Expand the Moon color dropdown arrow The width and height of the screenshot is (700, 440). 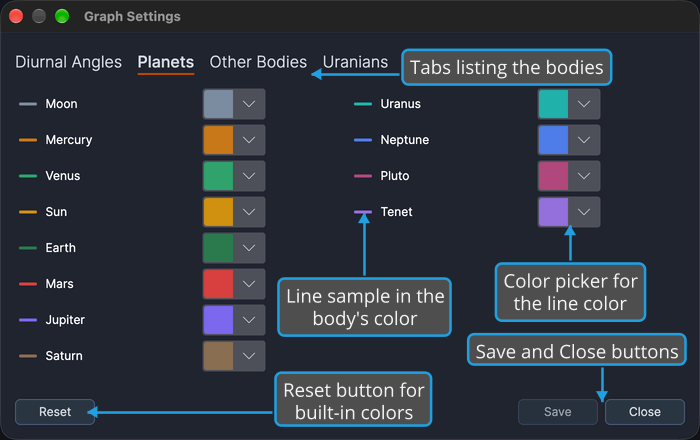tap(249, 104)
